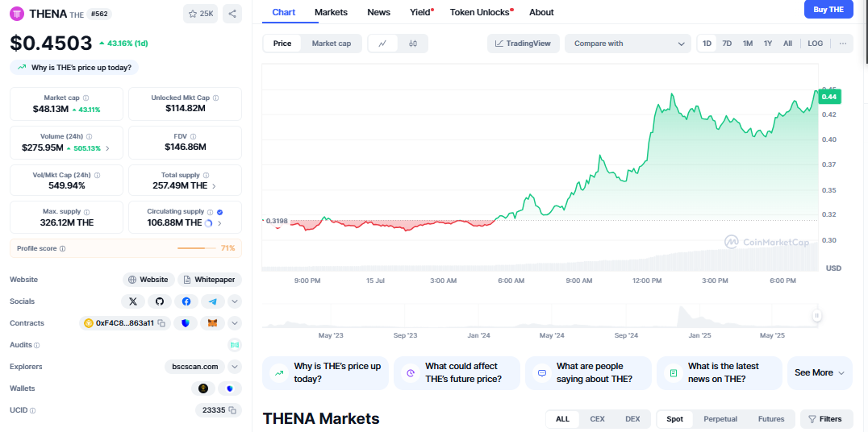Click 'What is the latest news on THE?' card
868x432 pixels.
click(719, 373)
